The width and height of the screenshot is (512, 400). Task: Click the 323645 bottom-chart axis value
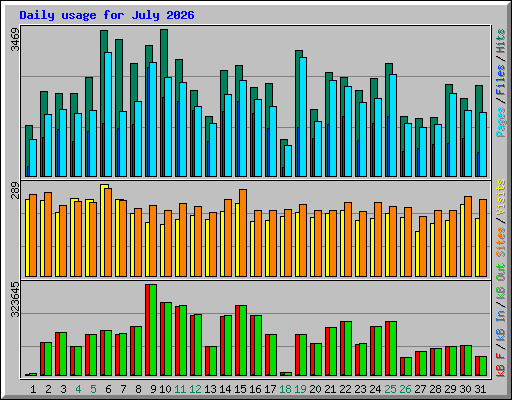click(15, 299)
